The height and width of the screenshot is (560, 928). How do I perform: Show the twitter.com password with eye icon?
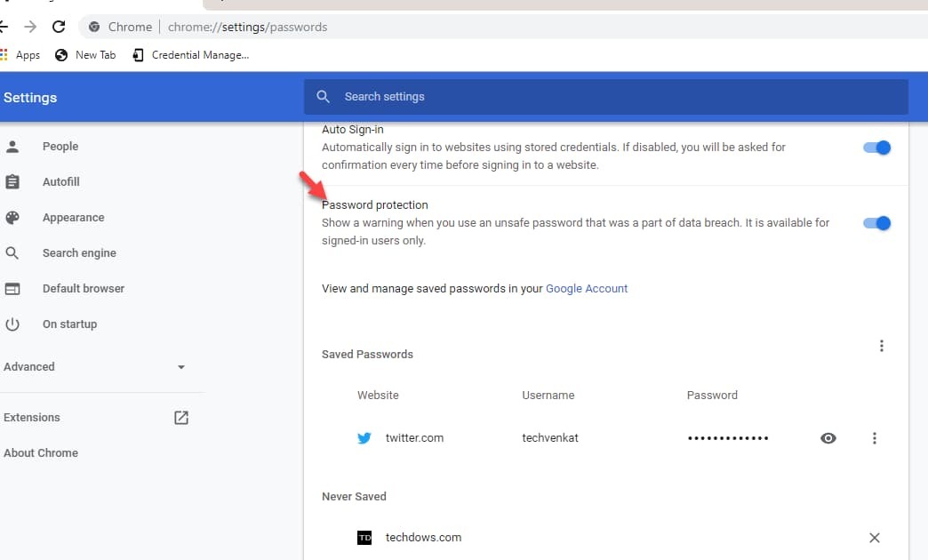(828, 438)
